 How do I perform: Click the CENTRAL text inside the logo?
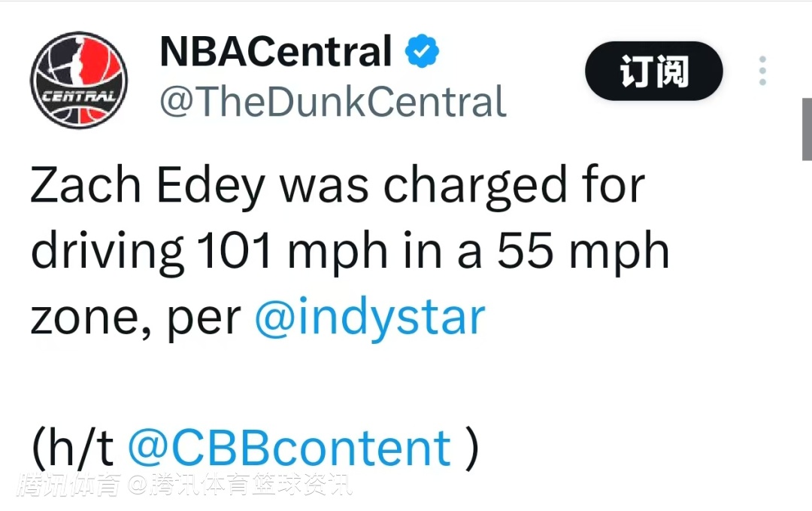(x=79, y=97)
